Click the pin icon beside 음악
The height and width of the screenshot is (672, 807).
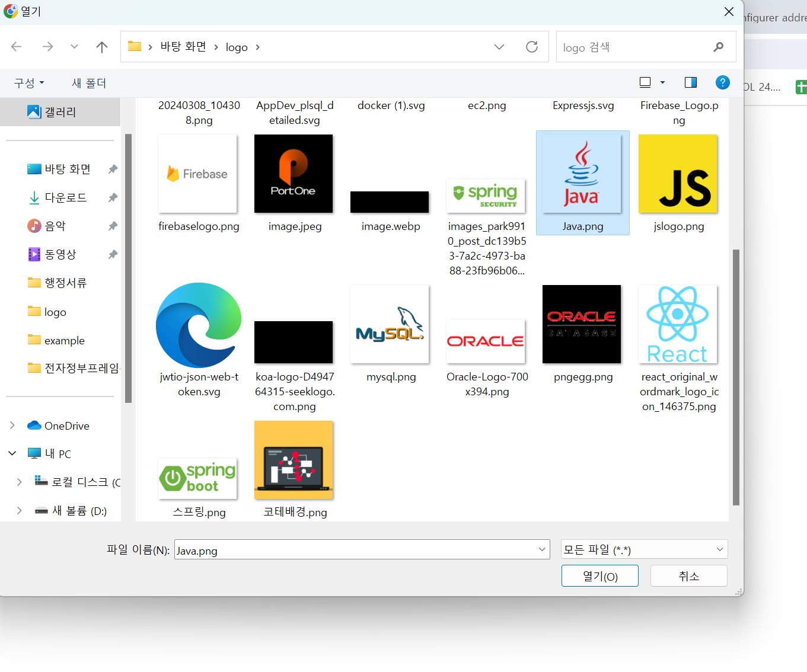[113, 226]
